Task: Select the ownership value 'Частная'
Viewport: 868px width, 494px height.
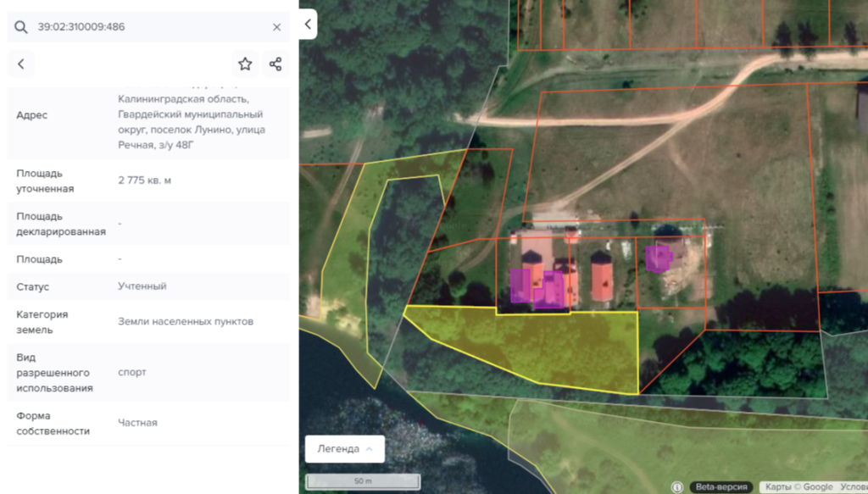Action: tap(137, 423)
